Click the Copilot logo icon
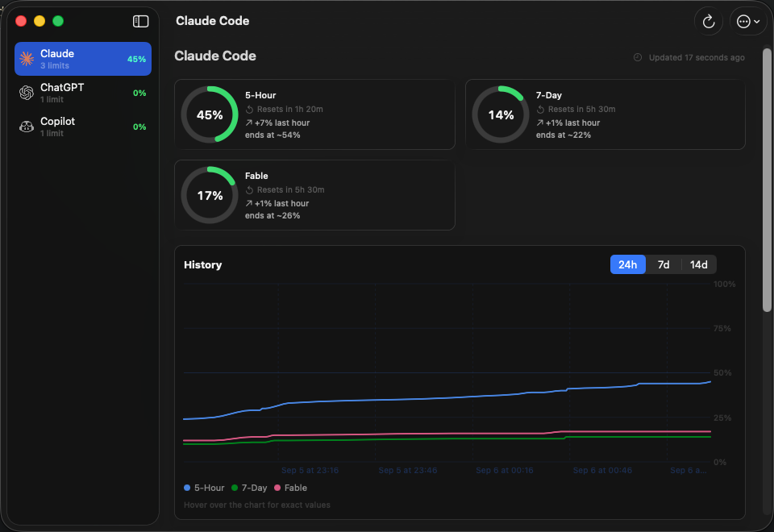This screenshot has height=532, width=774. pyautogui.click(x=27, y=127)
